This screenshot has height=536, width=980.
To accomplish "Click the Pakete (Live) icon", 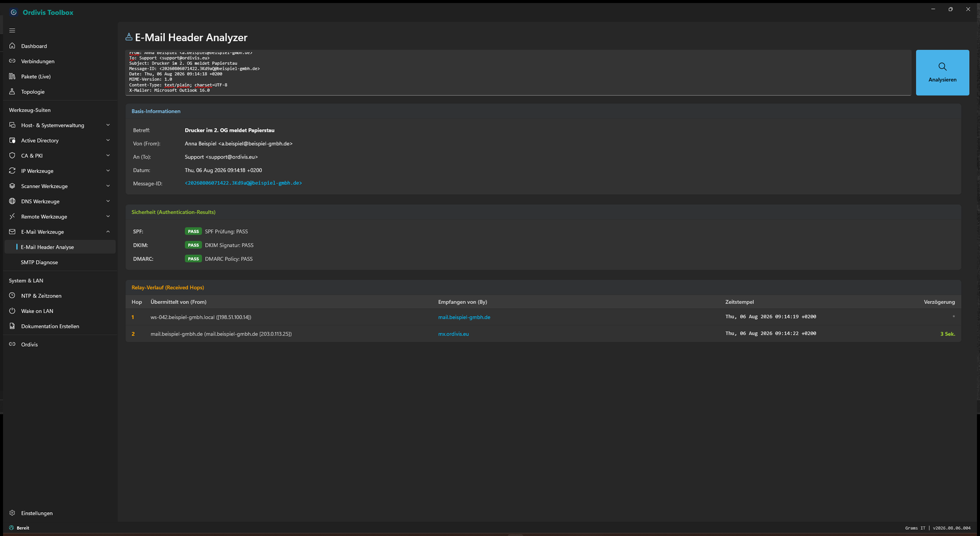I will tap(12, 77).
